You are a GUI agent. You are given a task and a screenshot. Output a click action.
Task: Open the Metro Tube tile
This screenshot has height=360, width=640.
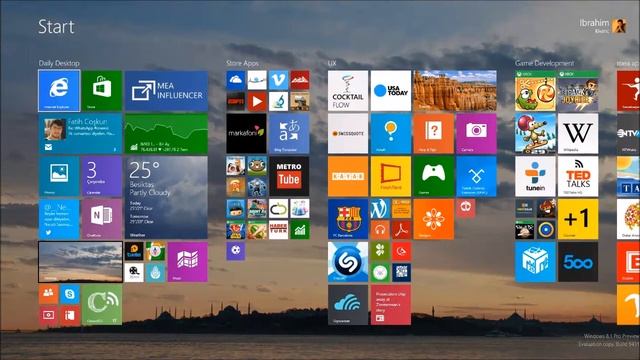point(289,176)
